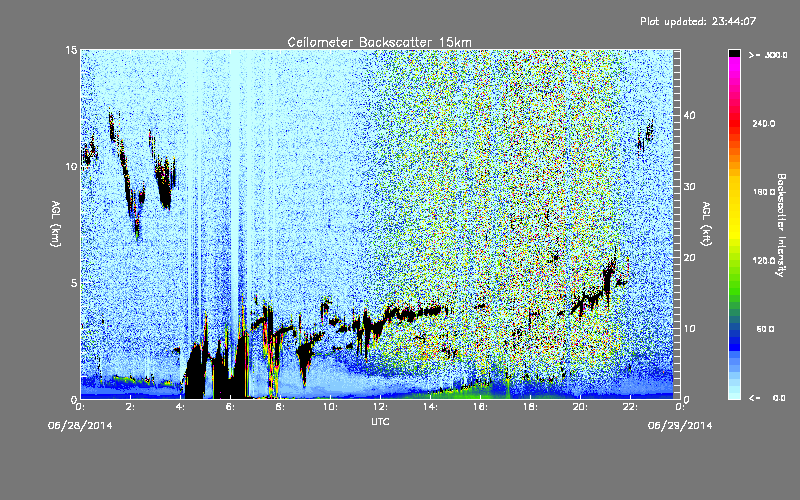The image size is (800, 500).
Task: Click the 2: hour tick label
Action: [x=130, y=407]
